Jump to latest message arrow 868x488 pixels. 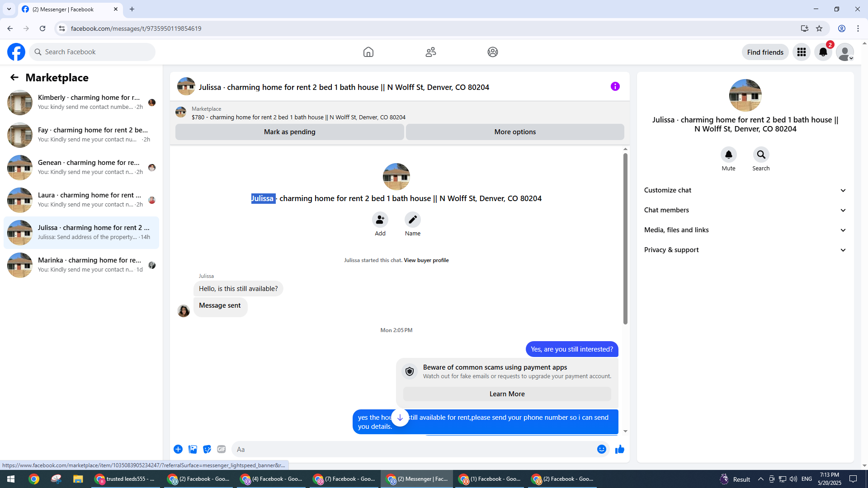[x=400, y=418]
